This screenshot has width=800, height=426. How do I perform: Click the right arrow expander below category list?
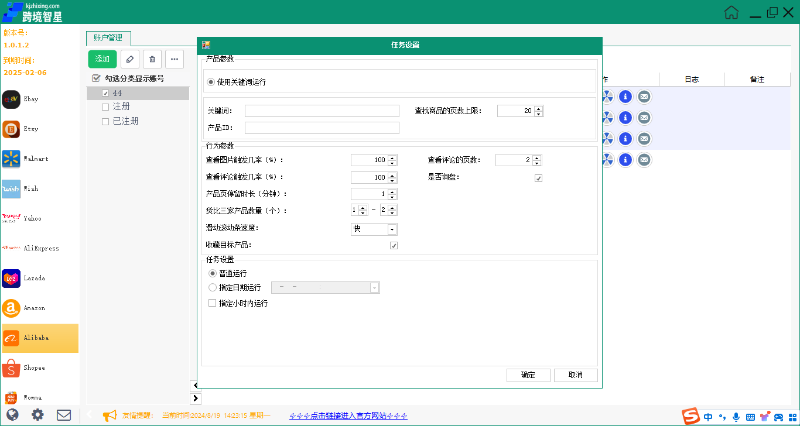click(x=196, y=398)
